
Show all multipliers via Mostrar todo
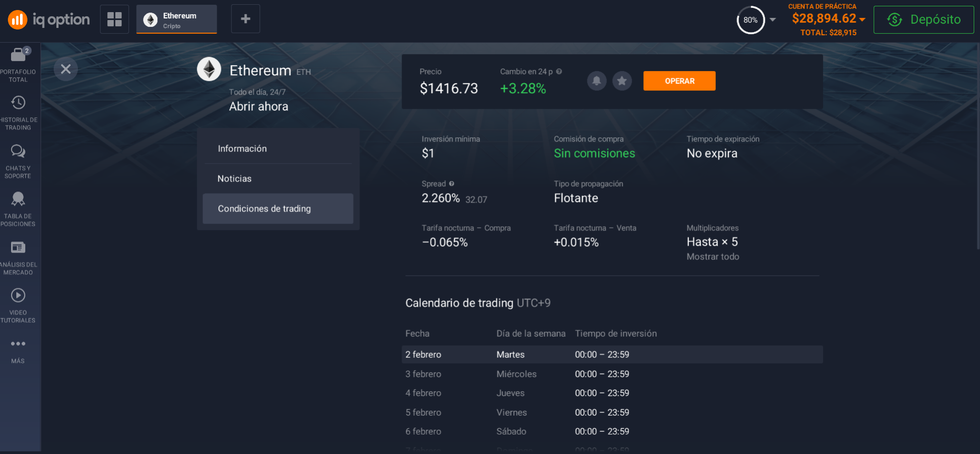coord(713,257)
